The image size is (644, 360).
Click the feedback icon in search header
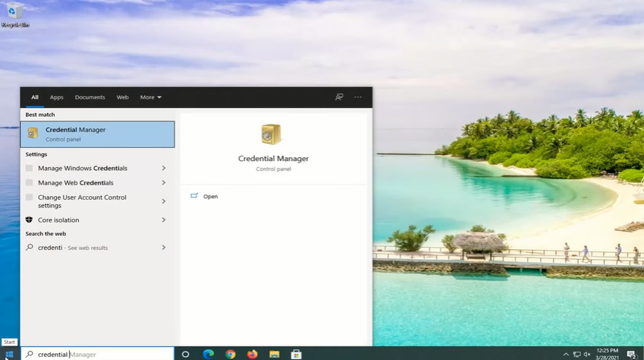pyautogui.click(x=339, y=97)
